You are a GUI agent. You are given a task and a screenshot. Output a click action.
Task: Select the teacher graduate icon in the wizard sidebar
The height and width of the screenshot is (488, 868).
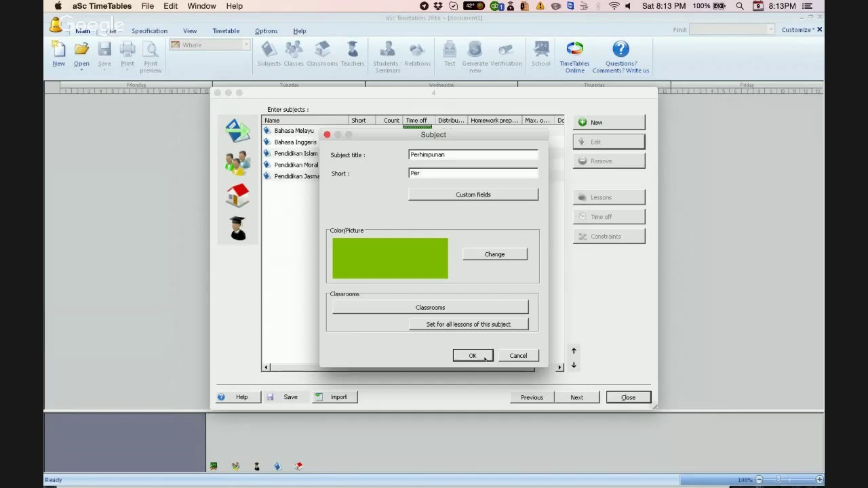click(237, 228)
